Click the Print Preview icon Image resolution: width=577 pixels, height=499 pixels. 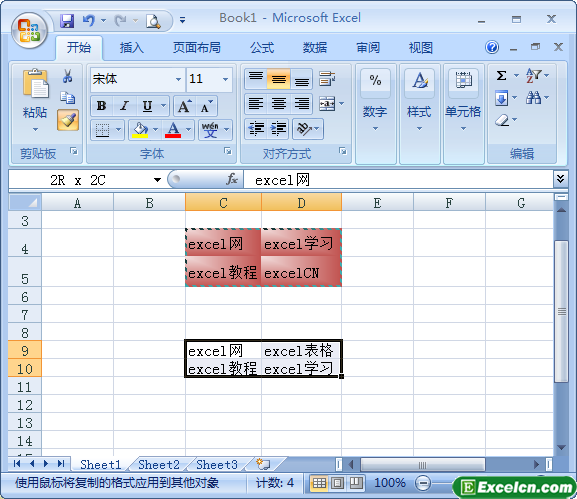point(153,21)
